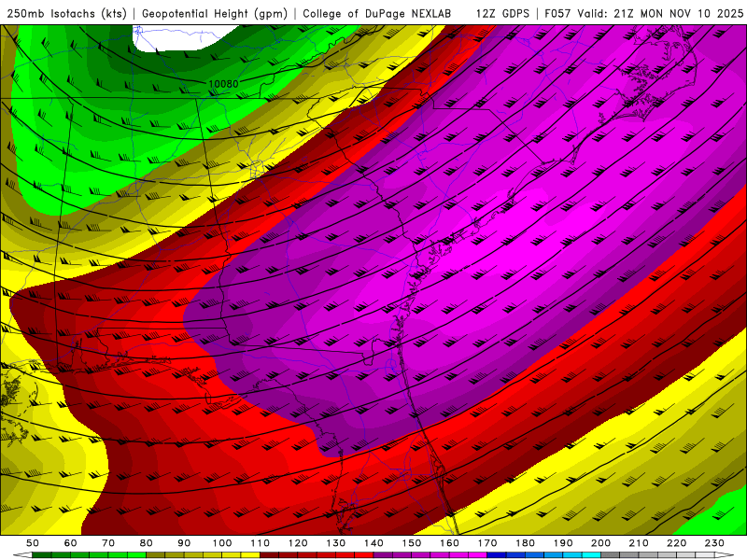
Task: Select the dark olive swatch starting at 80
Action: click(155, 555)
